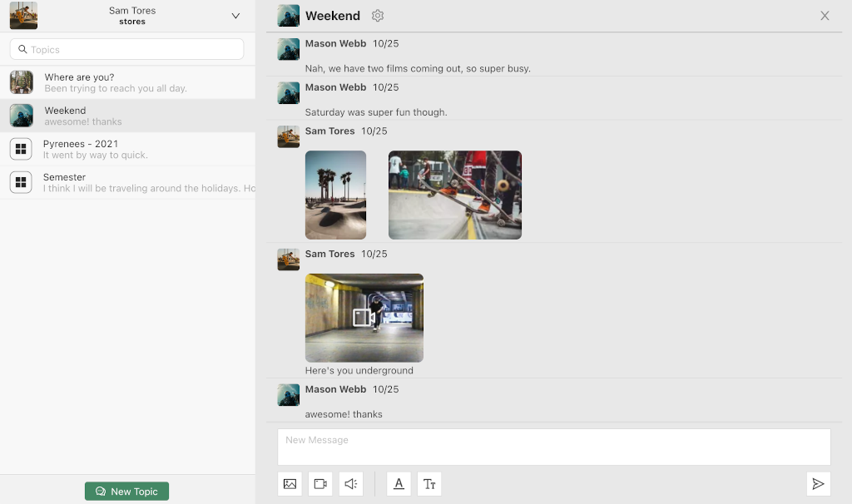Click the attach image icon

click(290, 484)
